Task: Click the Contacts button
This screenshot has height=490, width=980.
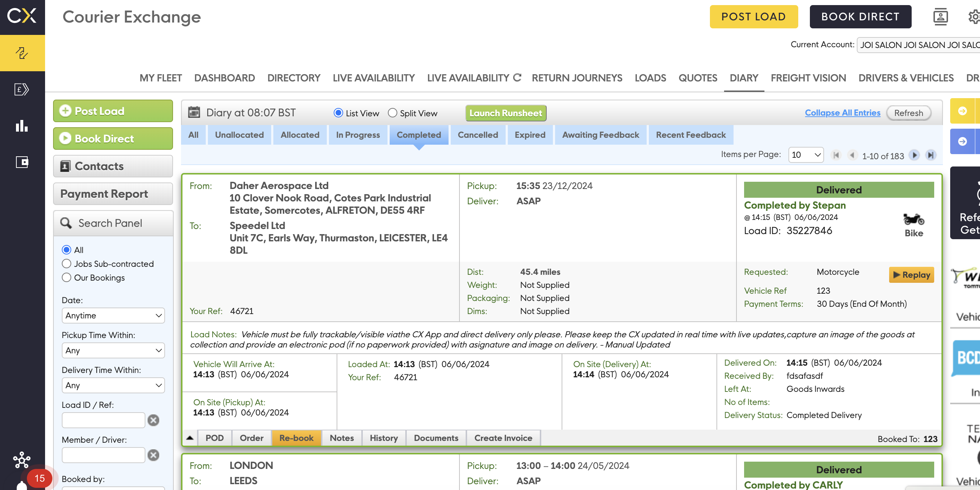Action: [113, 166]
